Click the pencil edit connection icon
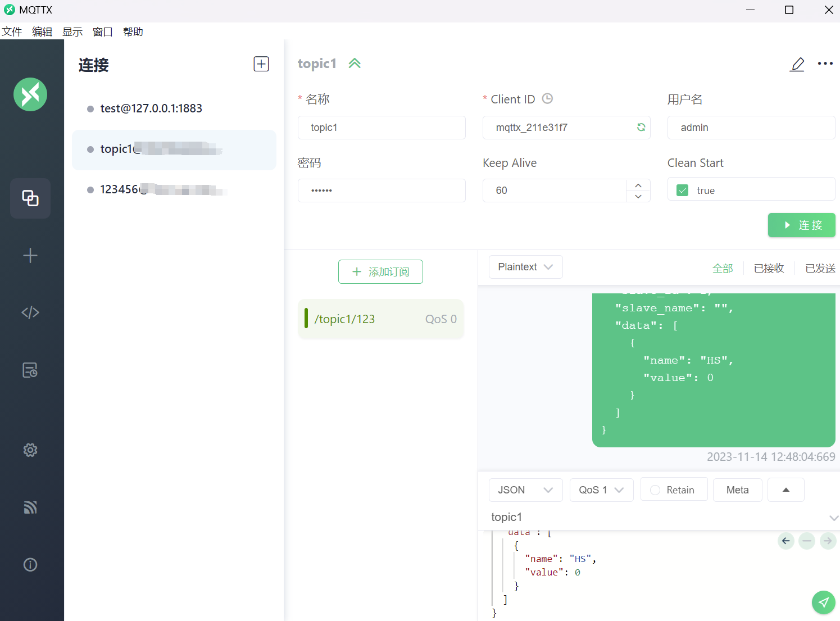This screenshot has width=840, height=621. [x=797, y=64]
